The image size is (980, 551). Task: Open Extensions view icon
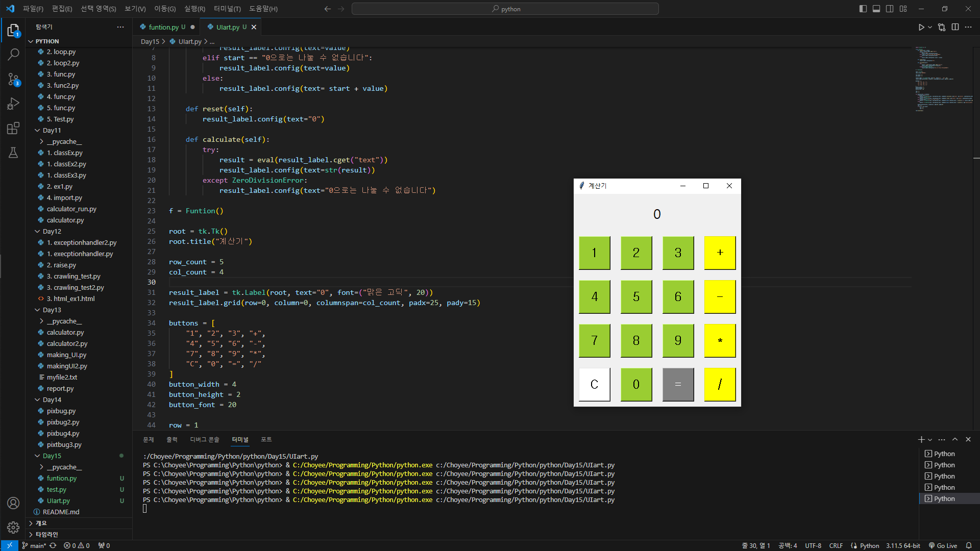13,128
